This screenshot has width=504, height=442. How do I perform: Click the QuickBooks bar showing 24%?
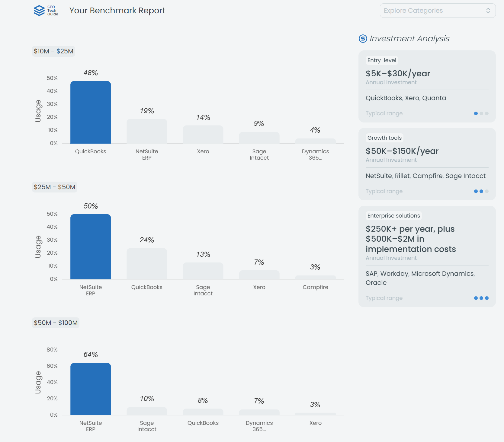[147, 264]
